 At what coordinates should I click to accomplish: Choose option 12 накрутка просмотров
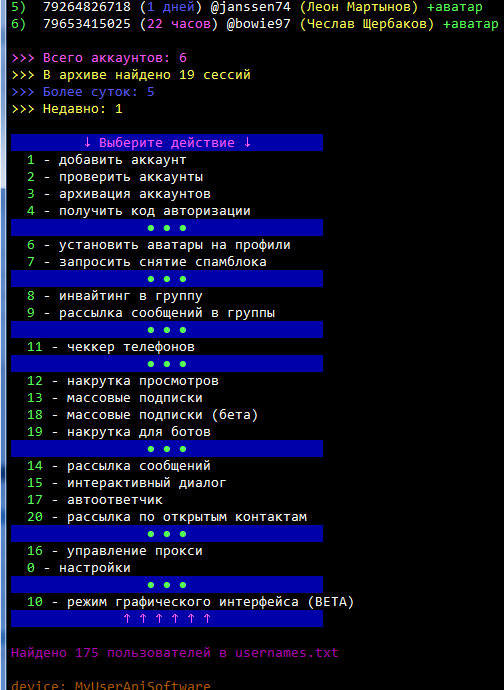(123, 381)
